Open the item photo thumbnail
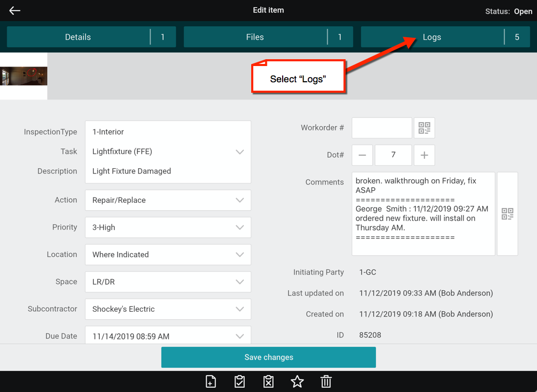The height and width of the screenshot is (392, 537). tap(24, 76)
